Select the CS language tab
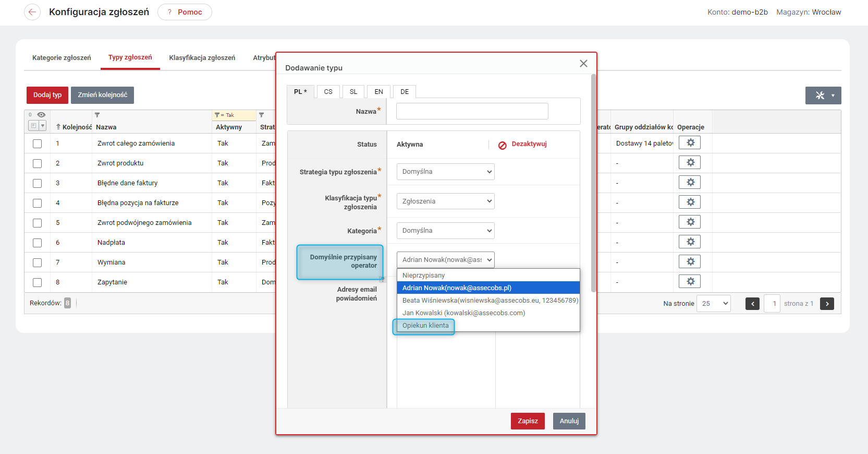868x454 pixels. coord(328,92)
